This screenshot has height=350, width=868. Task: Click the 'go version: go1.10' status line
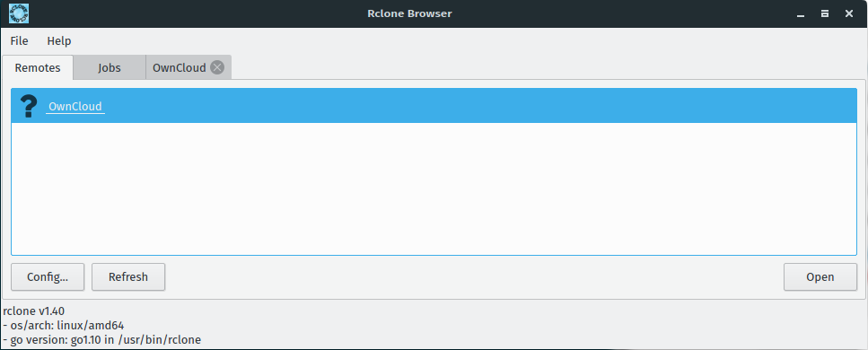(101, 339)
